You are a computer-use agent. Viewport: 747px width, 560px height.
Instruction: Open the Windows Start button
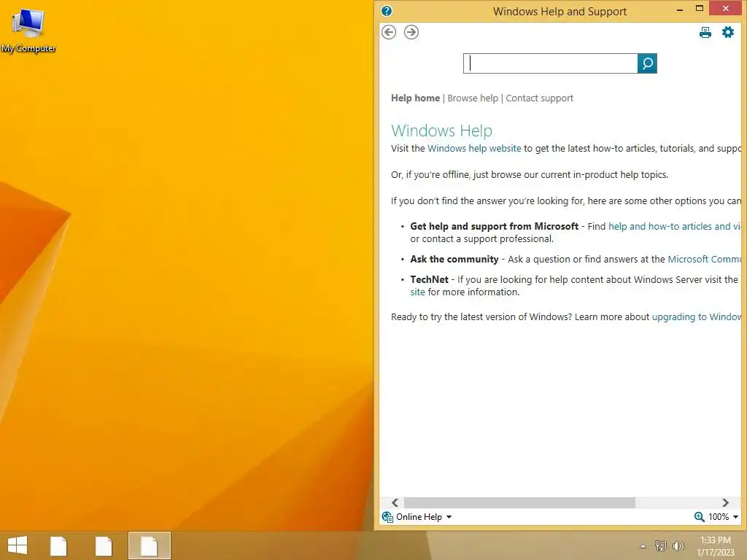click(x=18, y=545)
